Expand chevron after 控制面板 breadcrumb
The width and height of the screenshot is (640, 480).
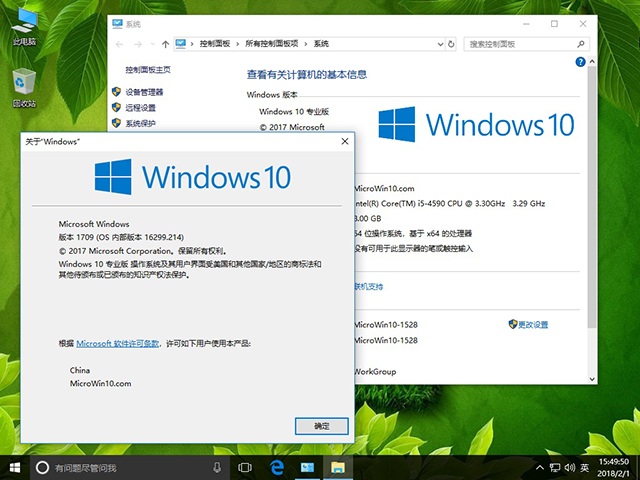pyautogui.click(x=238, y=44)
